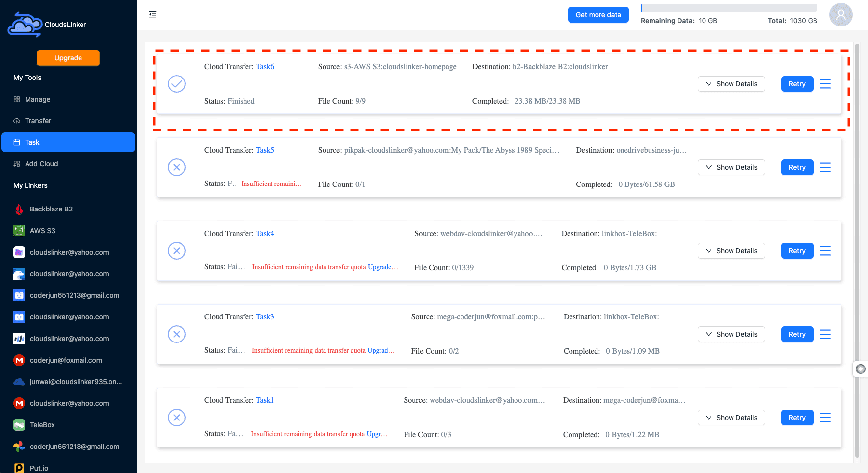This screenshot has height=473, width=868.
Task: Open the hamburger menu for Task3
Action: tap(825, 334)
